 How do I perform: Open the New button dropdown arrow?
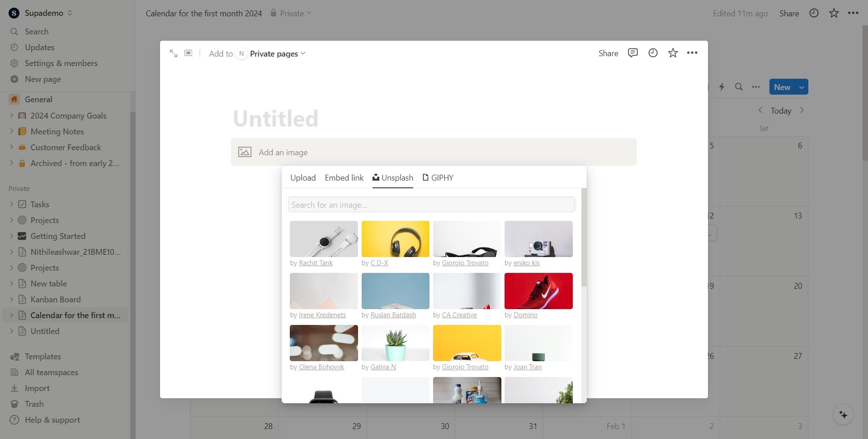point(801,86)
